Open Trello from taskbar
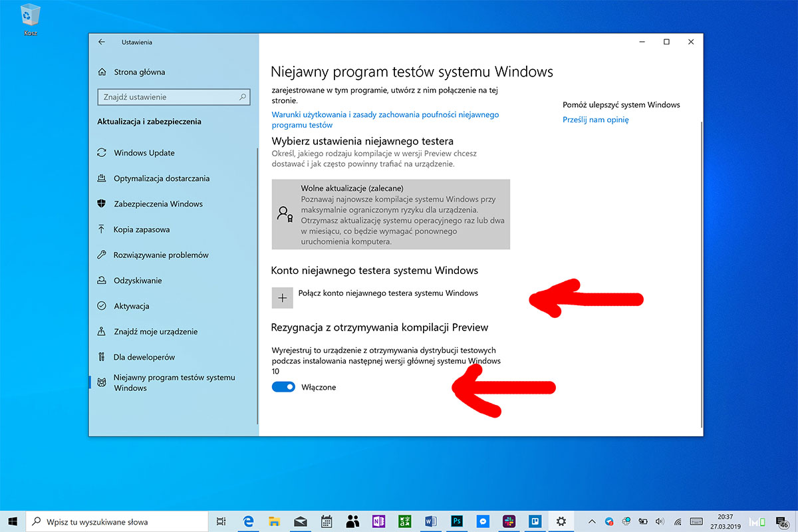 (x=535, y=522)
